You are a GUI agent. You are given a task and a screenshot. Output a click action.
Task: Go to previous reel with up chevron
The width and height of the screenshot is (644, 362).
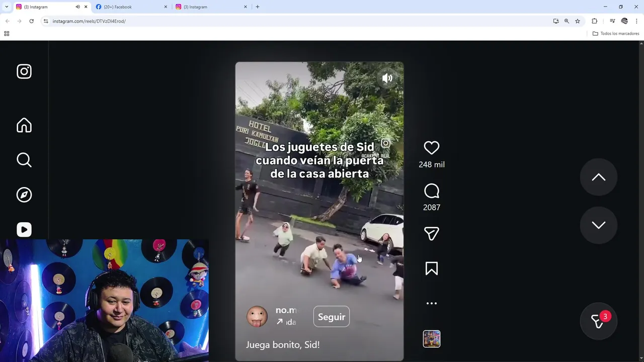[599, 177]
